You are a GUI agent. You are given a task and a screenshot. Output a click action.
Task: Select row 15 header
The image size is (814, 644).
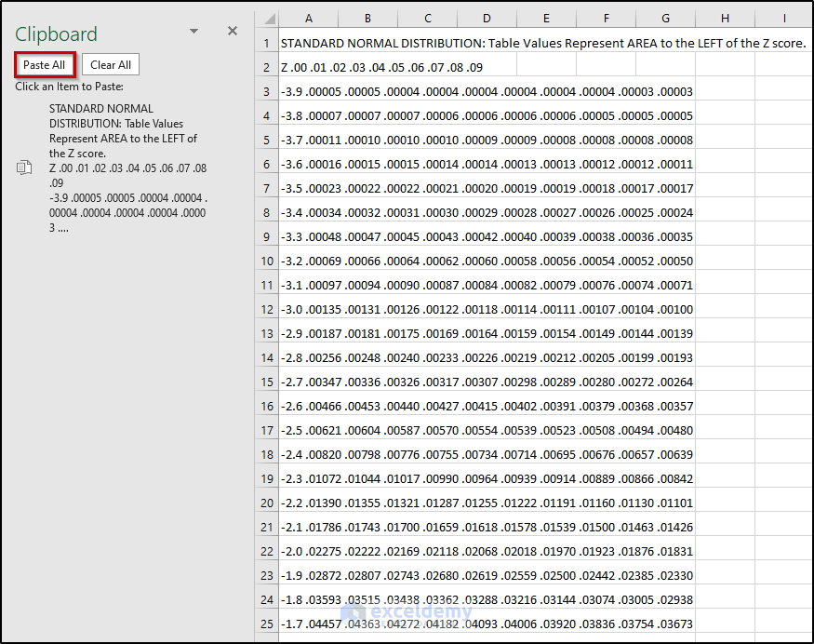pyautogui.click(x=267, y=382)
